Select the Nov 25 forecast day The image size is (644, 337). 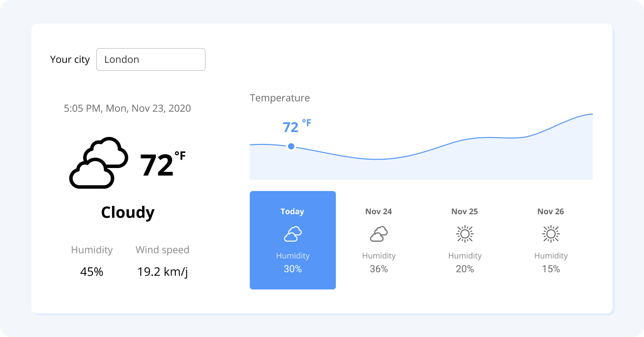[465, 240]
